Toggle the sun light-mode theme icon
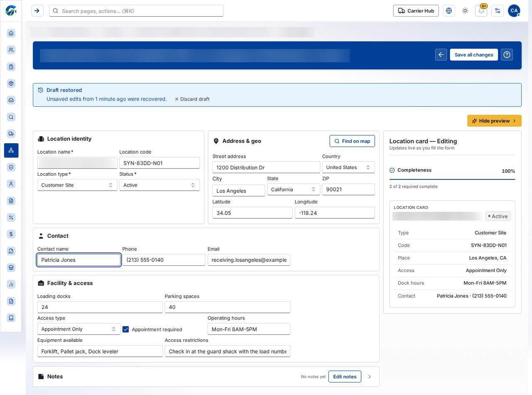 pos(465,11)
